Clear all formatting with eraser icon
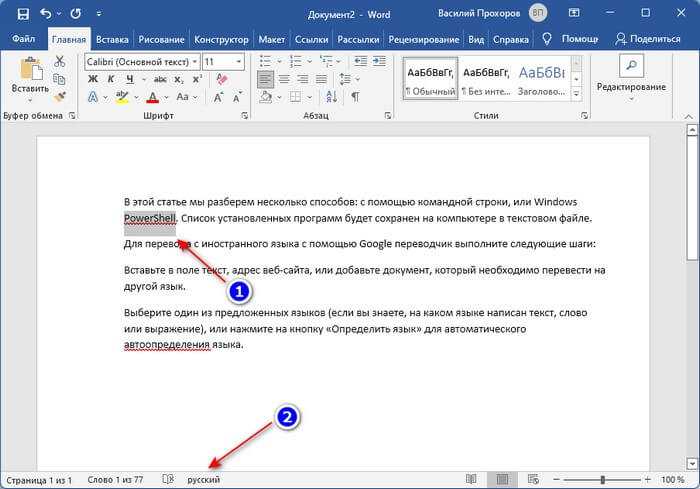 point(221,79)
